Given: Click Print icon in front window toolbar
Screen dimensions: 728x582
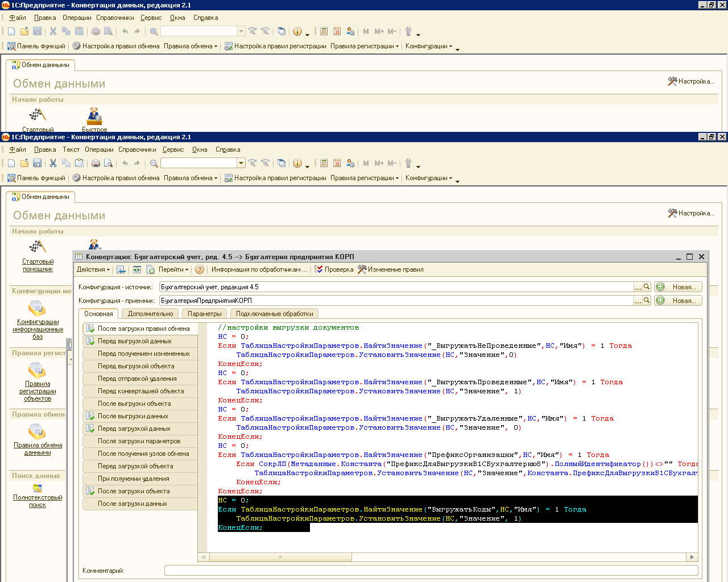Looking at the screenshot, I should [96, 163].
